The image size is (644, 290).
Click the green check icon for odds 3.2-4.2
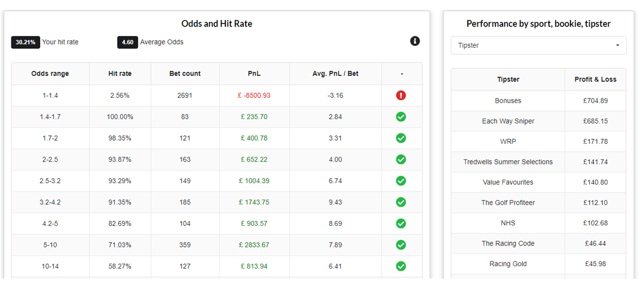[401, 202]
